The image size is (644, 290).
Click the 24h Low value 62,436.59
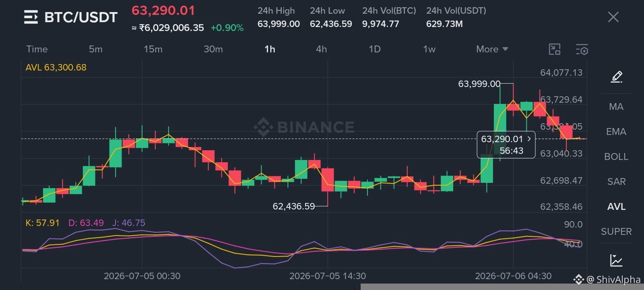pyautogui.click(x=331, y=24)
